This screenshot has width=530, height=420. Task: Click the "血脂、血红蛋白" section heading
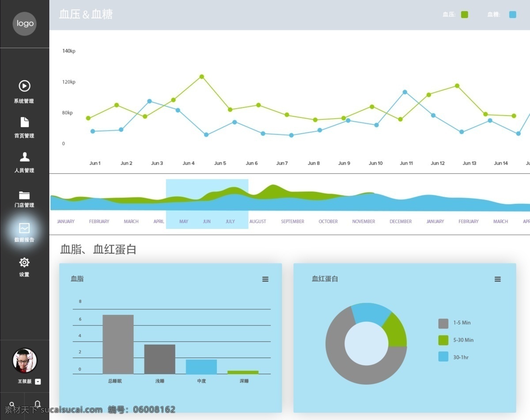[x=98, y=250]
